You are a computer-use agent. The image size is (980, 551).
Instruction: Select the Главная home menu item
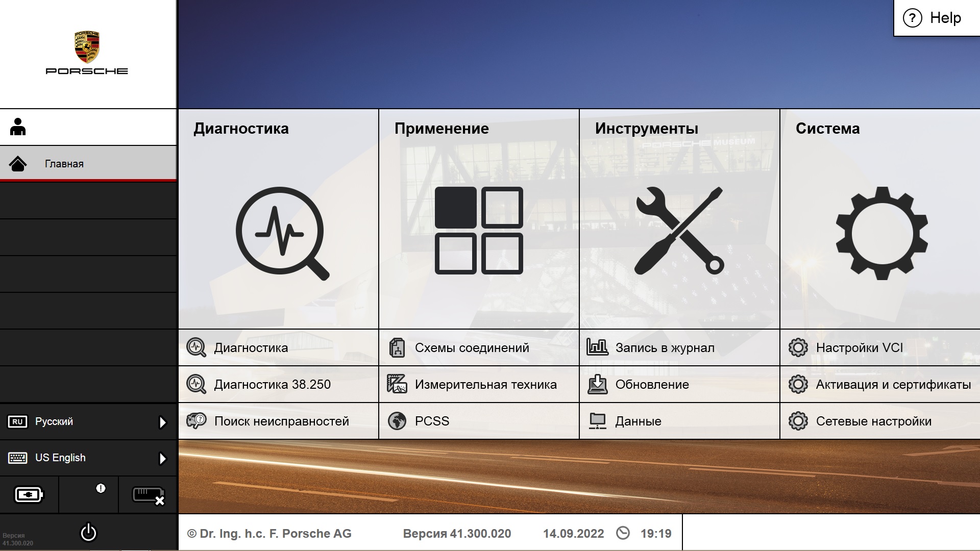tap(88, 164)
